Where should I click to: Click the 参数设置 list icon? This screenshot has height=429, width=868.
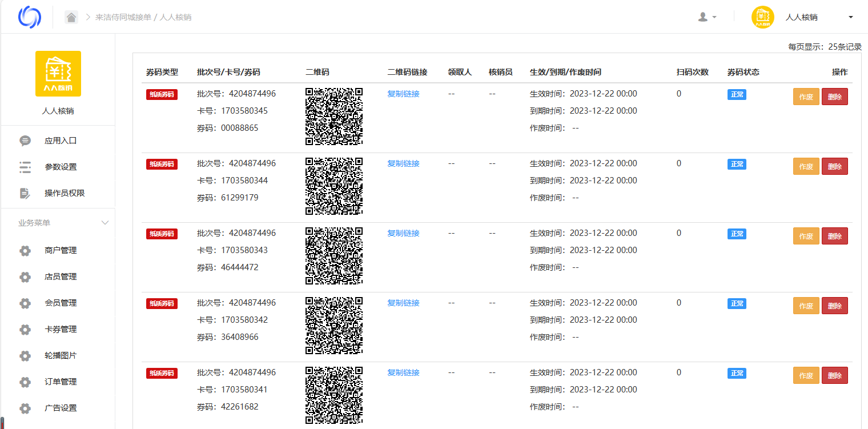25,167
